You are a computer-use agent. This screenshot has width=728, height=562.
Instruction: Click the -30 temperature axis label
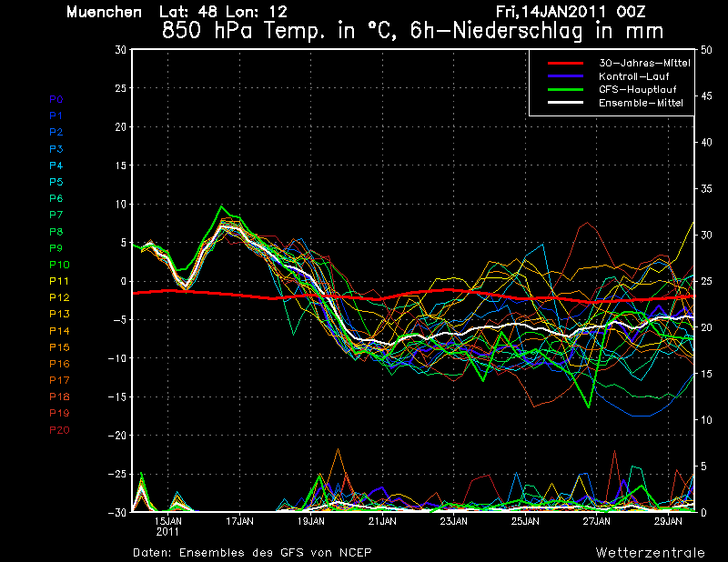pyautogui.click(x=117, y=512)
